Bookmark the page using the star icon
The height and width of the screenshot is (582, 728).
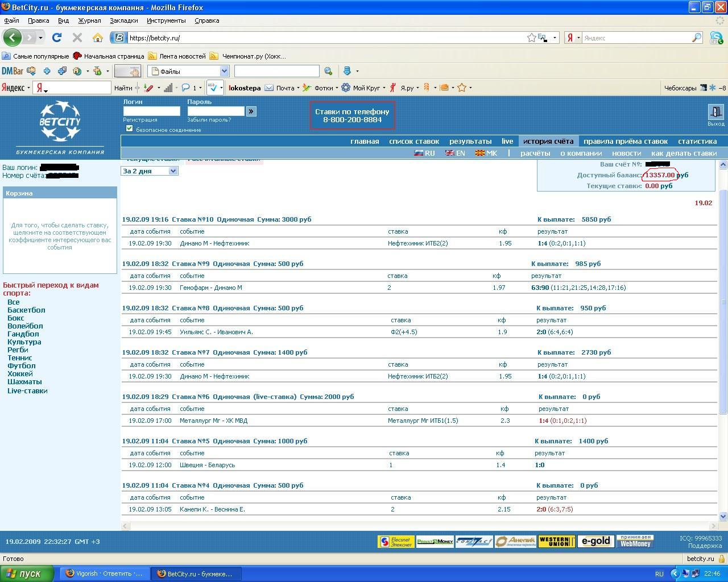[x=531, y=38]
